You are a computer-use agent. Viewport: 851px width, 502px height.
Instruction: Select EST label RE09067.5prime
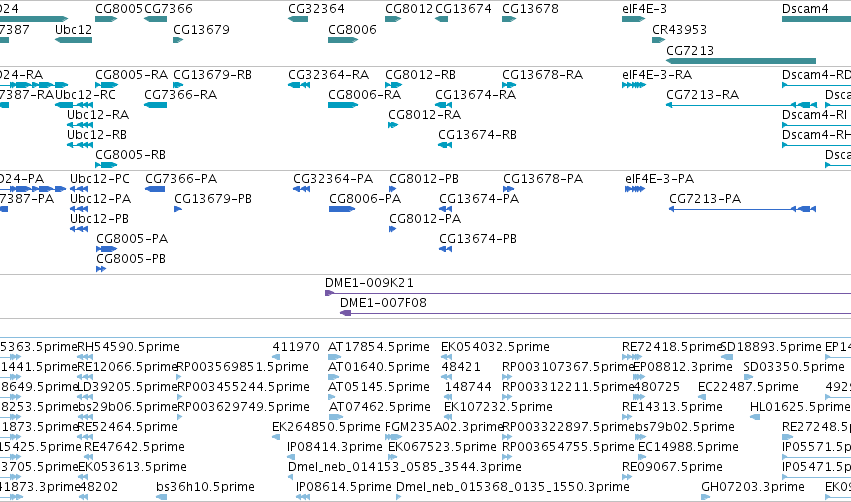pyautogui.click(x=672, y=468)
